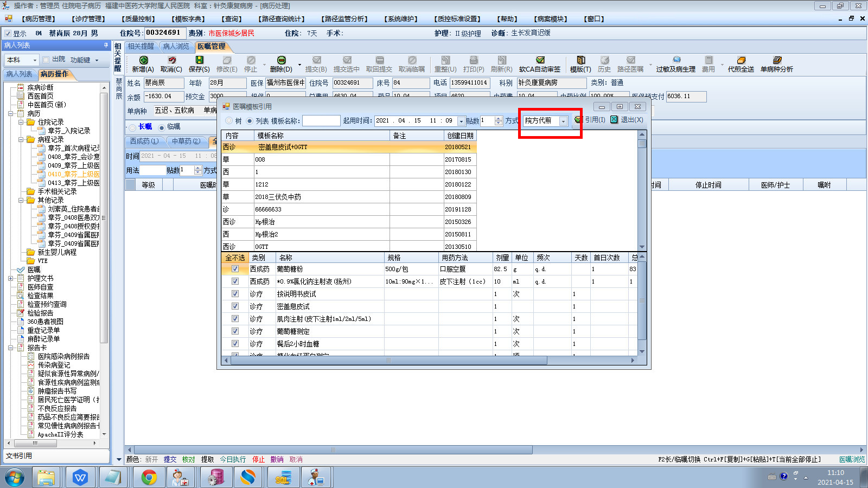
Task: Open 360患者视图 in the tree
Action: click(x=45, y=322)
